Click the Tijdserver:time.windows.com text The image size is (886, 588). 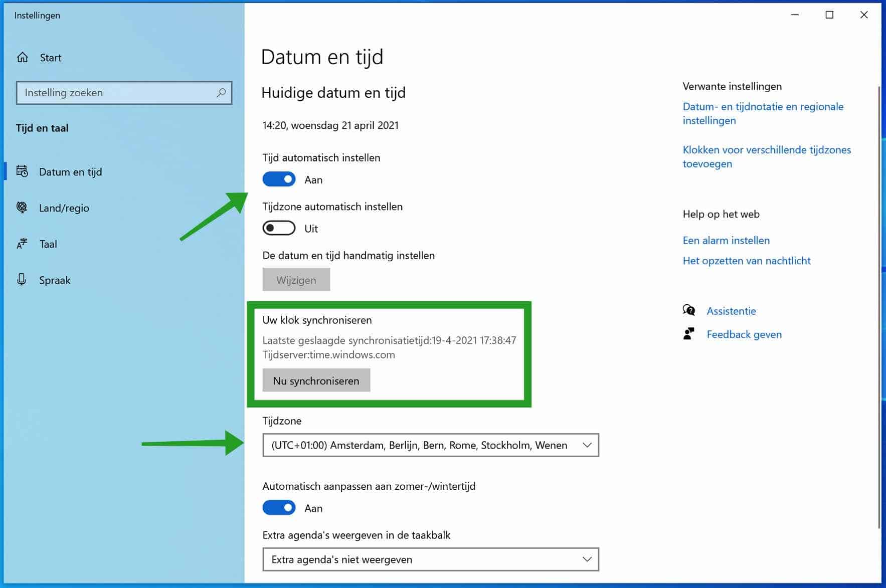click(329, 354)
